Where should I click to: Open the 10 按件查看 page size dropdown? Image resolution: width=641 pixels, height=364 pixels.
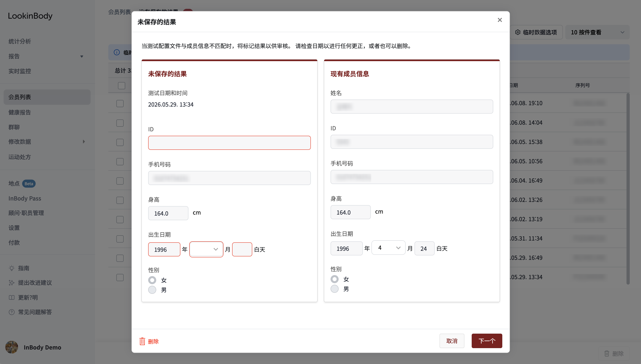pyautogui.click(x=597, y=32)
